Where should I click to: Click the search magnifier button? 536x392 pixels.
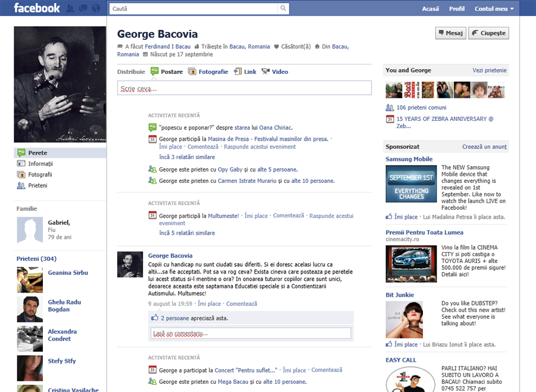point(283,8)
